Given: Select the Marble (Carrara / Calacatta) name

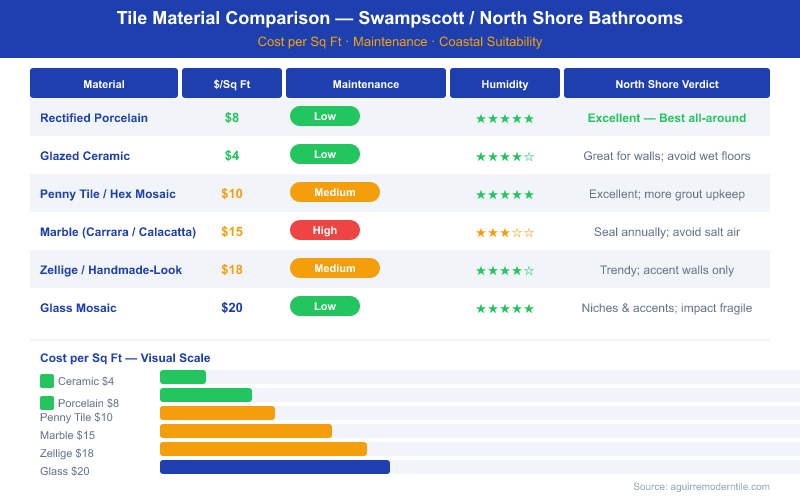Looking at the screenshot, I should (x=118, y=232).
